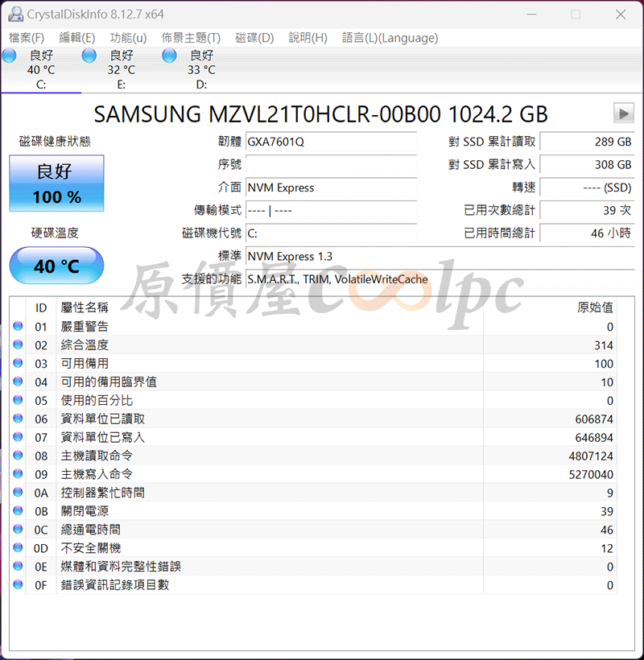Click the ID column header
Viewport: 644px width, 660px height.
(x=41, y=307)
